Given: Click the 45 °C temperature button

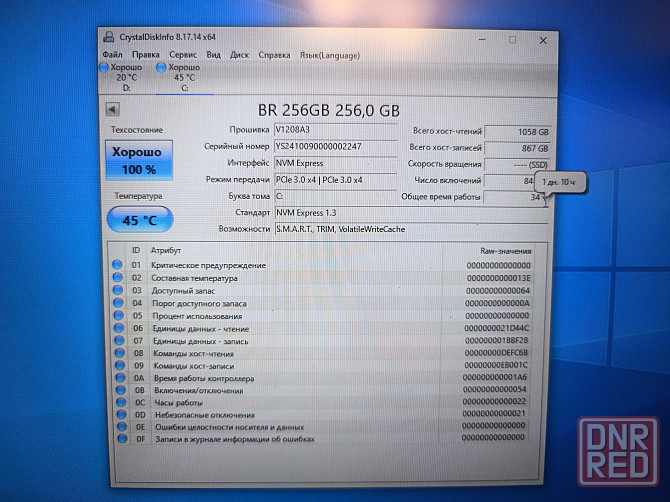Looking at the screenshot, I should pyautogui.click(x=139, y=219).
